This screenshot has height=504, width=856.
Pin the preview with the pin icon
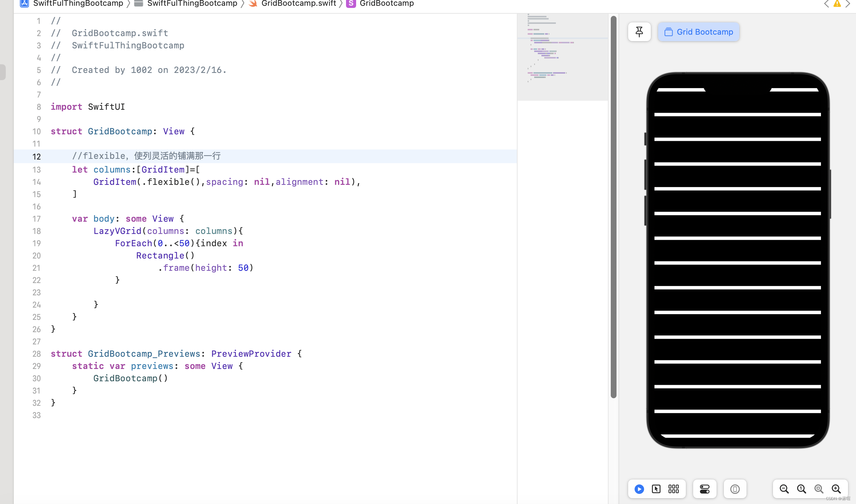[x=639, y=32]
